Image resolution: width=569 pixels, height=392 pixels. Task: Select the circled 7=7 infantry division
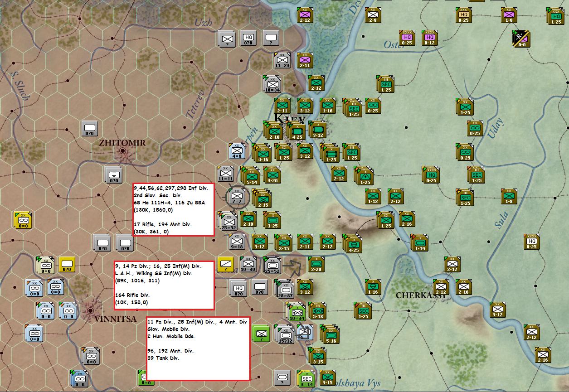(x=237, y=196)
